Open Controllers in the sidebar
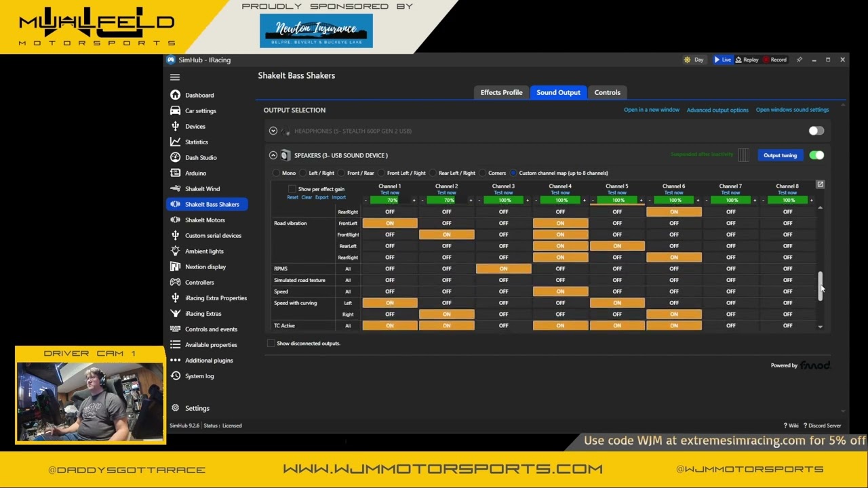868x488 pixels. 199,283
